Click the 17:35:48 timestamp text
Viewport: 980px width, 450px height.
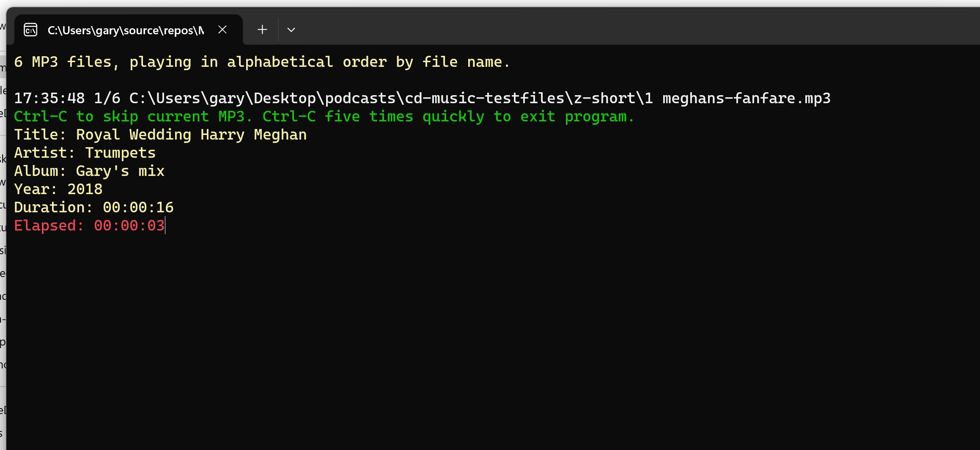[x=49, y=99]
